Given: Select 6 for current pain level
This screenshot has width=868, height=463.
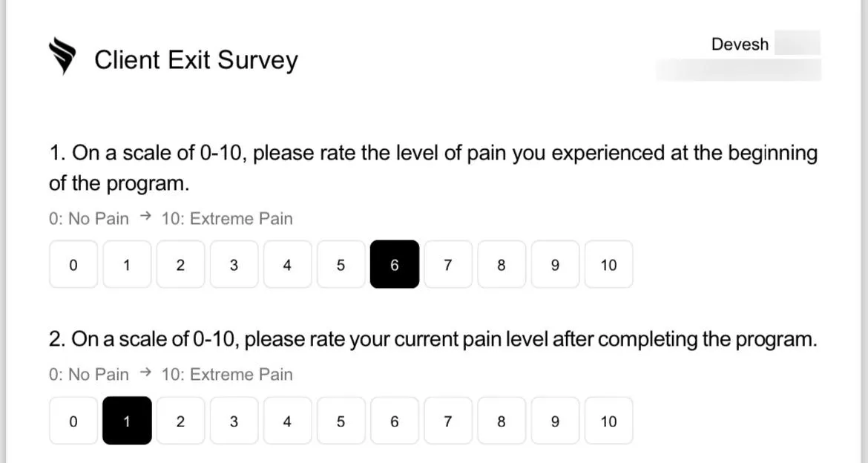Looking at the screenshot, I should [x=394, y=421].
